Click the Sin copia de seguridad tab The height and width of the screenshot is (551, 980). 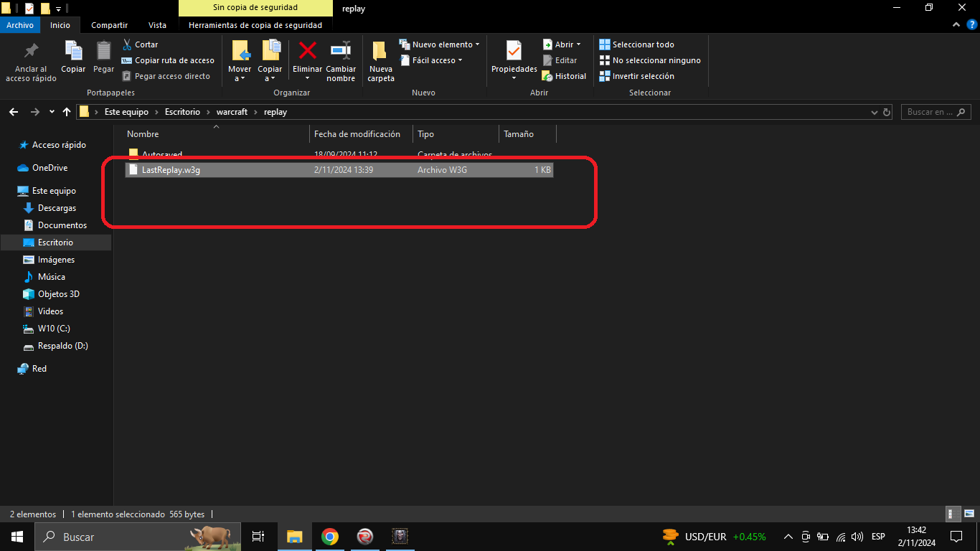(255, 8)
